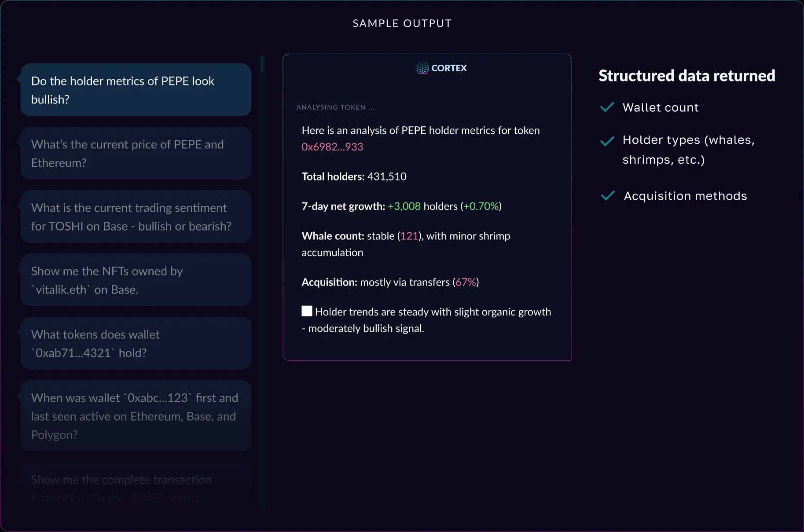Click the Structured data returned heading
This screenshot has width=804, height=532.
coord(686,75)
